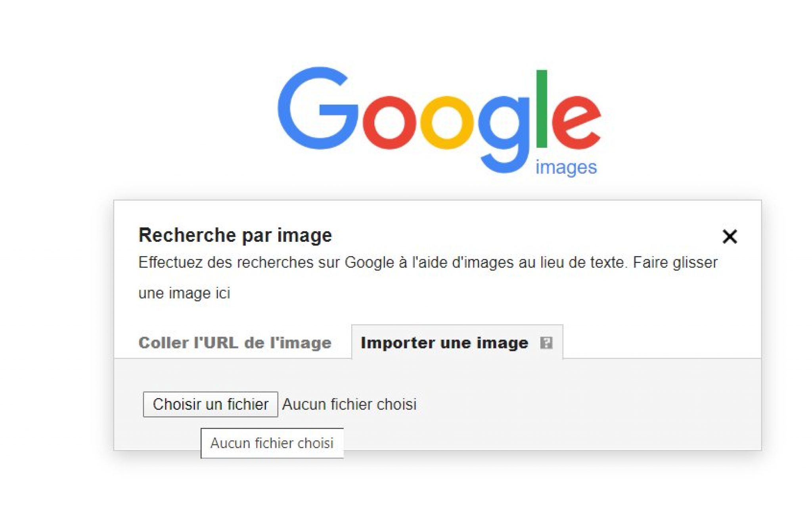Viewport: 812px width, 521px height.
Task: Click empty grey area right of file chooser
Action: [x=595, y=404]
